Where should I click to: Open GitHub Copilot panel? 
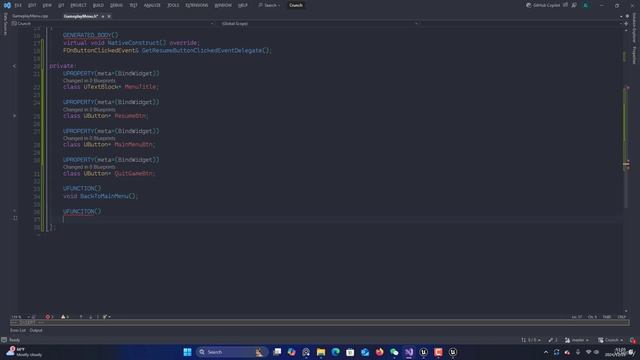543,5
